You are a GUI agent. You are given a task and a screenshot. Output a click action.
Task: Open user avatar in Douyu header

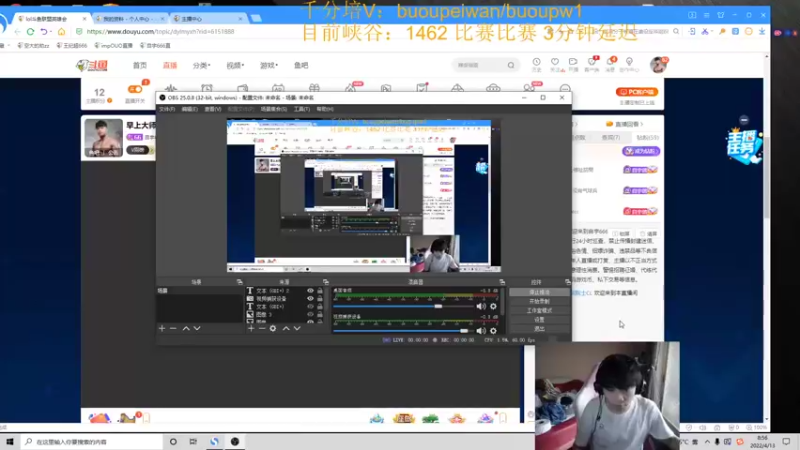pos(658,65)
